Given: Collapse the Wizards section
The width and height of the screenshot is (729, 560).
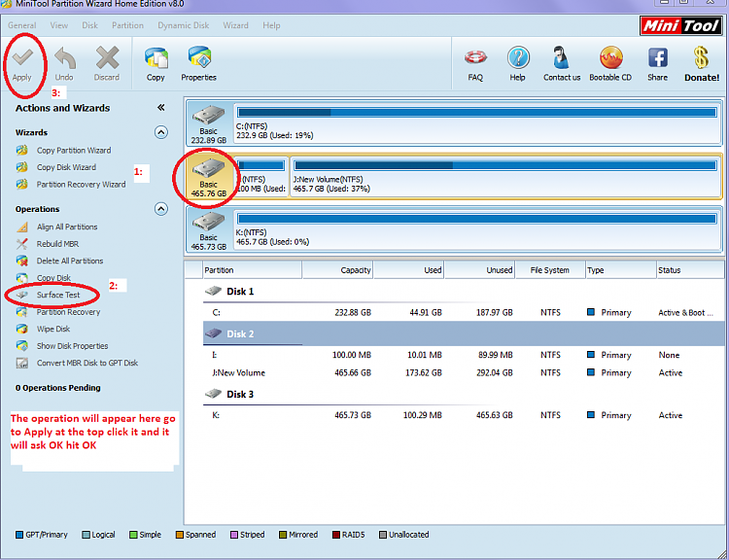Looking at the screenshot, I should (x=160, y=132).
